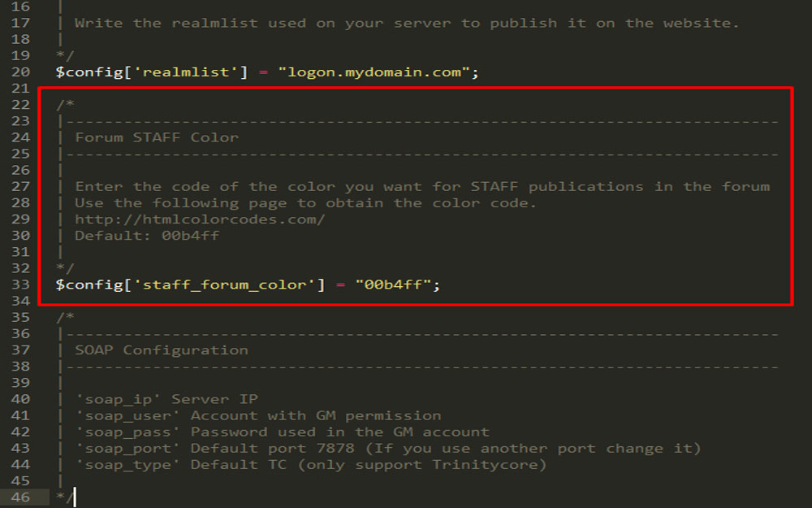Click the "SOAP Configuration" comment heading

coord(162,350)
